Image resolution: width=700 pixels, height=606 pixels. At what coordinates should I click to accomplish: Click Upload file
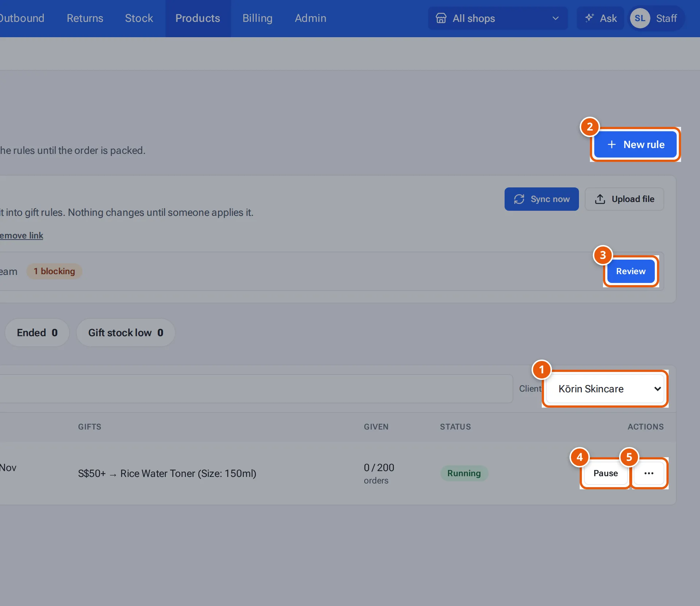tap(625, 199)
